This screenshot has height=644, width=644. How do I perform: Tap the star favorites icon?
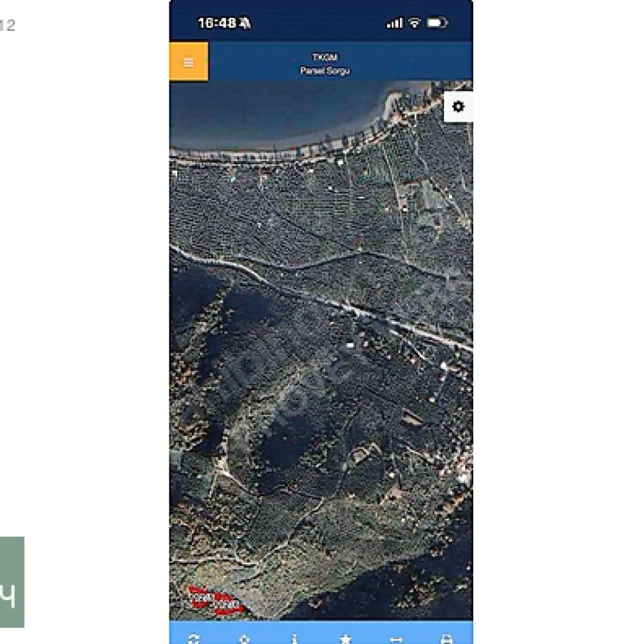pos(345,639)
